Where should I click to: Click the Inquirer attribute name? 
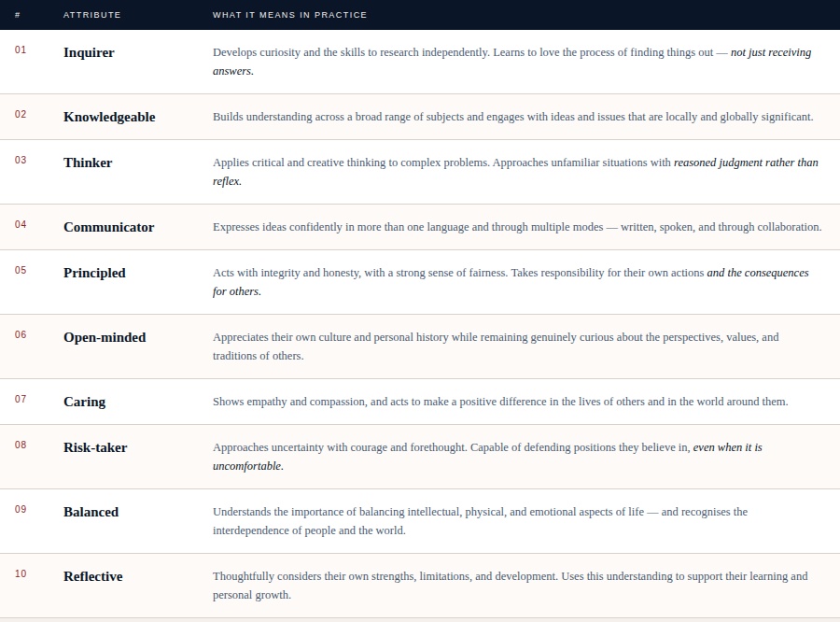tap(89, 52)
